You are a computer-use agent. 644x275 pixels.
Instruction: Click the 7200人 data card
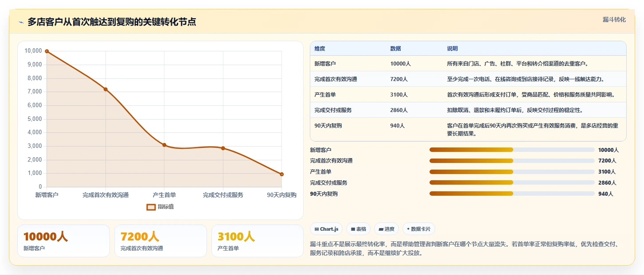coord(160,241)
